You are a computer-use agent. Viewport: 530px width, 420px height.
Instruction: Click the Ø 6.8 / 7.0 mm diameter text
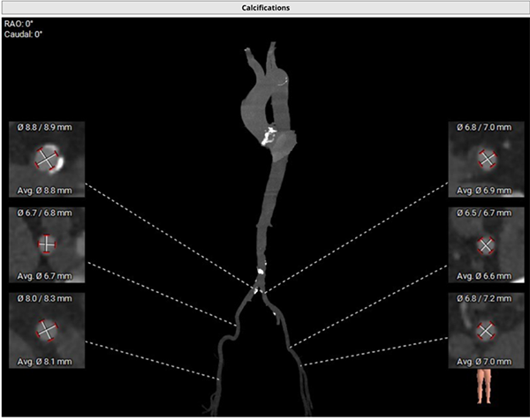click(x=484, y=127)
